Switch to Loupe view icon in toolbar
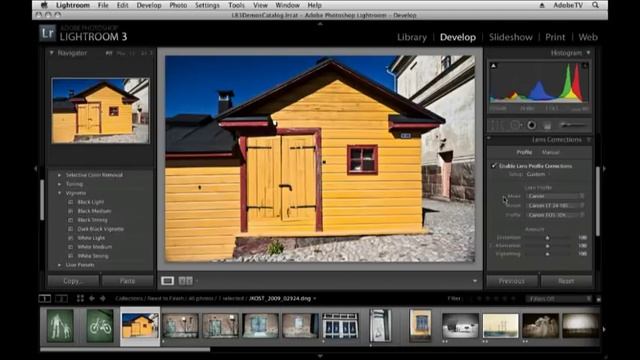This screenshot has width=640, height=360. click(167, 281)
